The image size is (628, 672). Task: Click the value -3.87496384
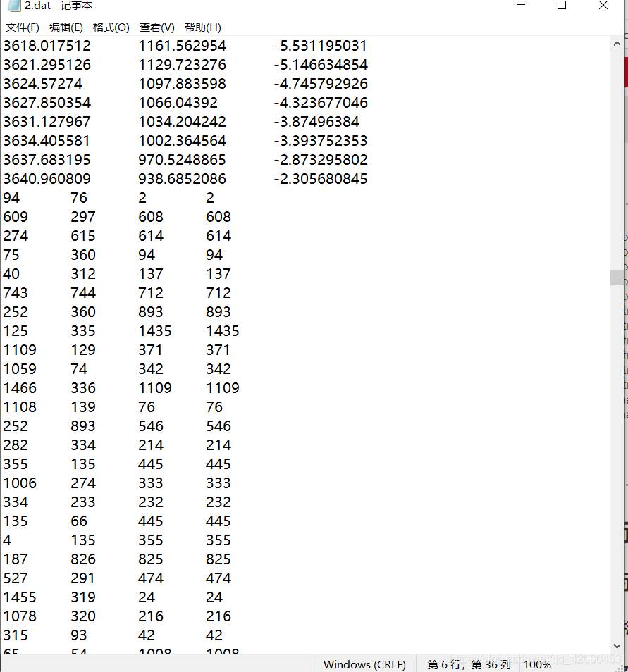(316, 122)
